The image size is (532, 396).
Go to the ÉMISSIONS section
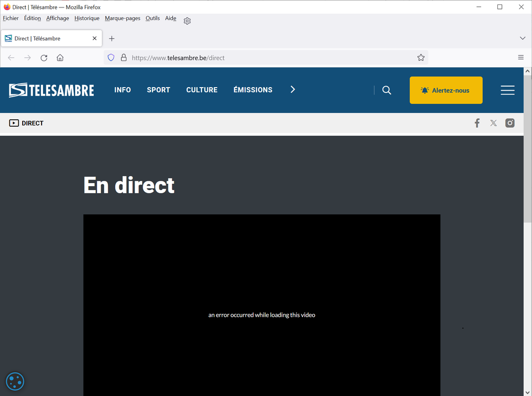(x=253, y=90)
